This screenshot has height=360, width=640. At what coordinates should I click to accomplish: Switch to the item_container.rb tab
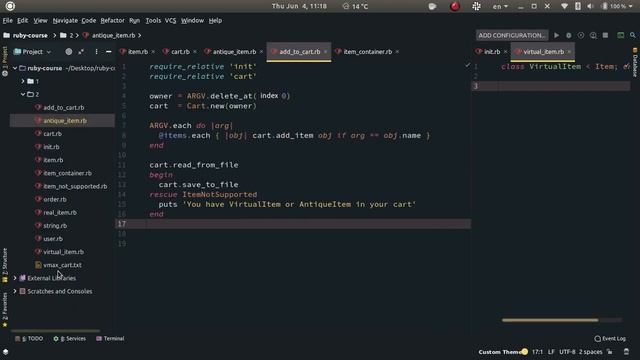[367, 52]
